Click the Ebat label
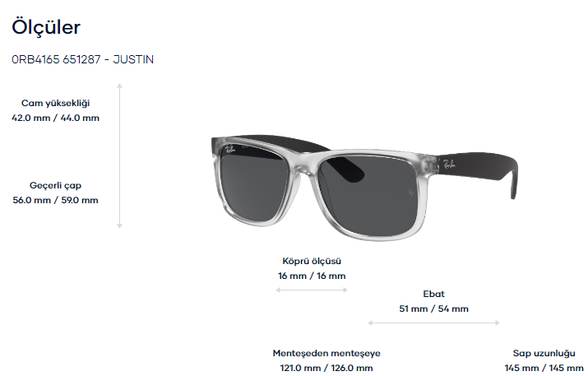Viewport: 588px width, 376px height. pos(434,294)
